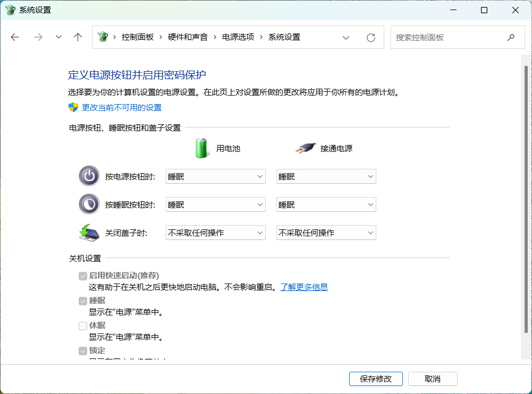Image resolution: width=532 pixels, height=394 pixels.
Task: Expand the chevron after 硬件和声音 breadcrumb
Action: (215, 37)
